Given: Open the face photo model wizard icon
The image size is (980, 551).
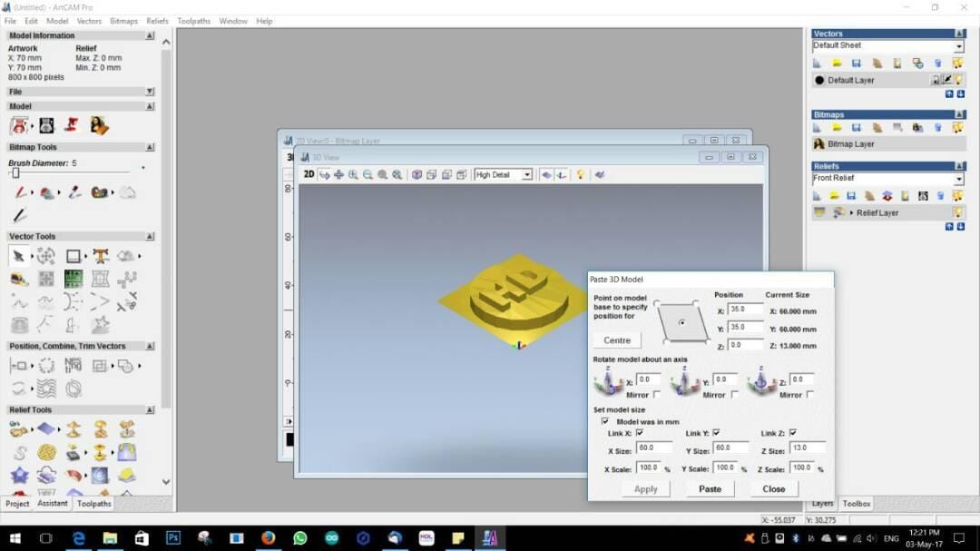Looking at the screenshot, I should point(46,125).
